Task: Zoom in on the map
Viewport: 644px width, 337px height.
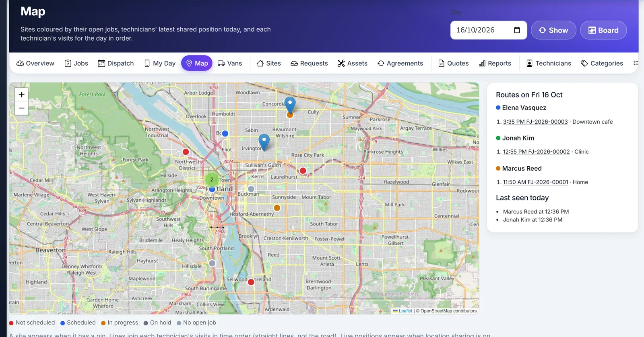Action: pos(22,95)
